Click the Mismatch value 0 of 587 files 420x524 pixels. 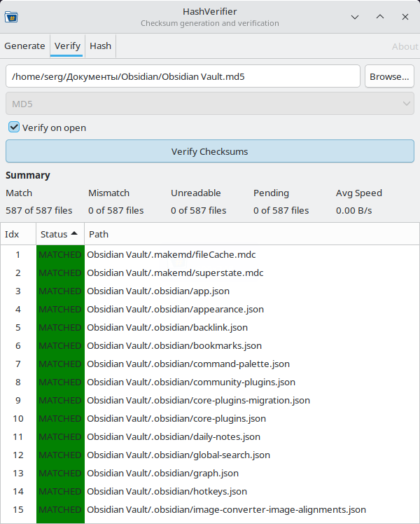[116, 211]
